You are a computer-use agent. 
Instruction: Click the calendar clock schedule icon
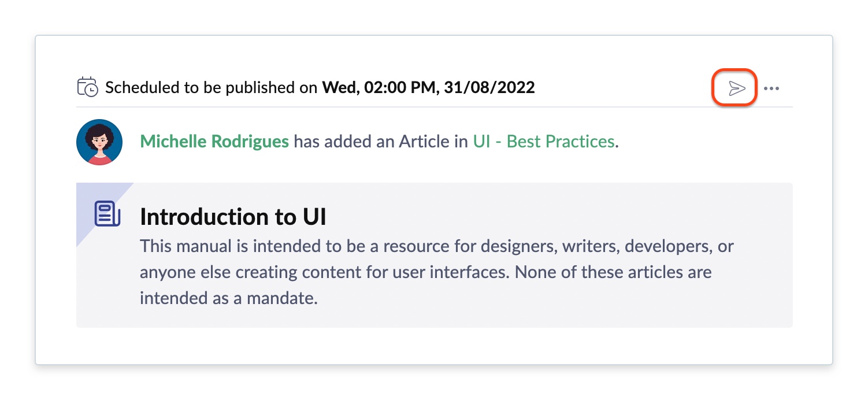(x=88, y=87)
